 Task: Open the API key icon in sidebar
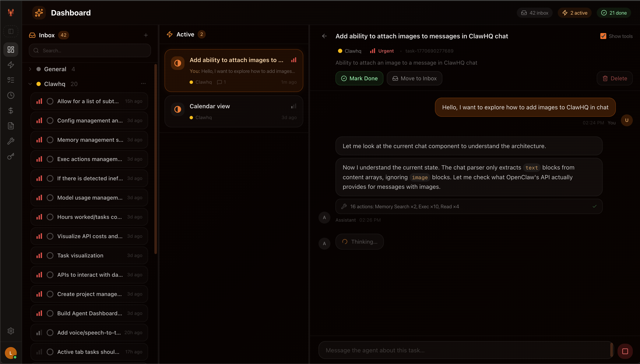(11, 156)
